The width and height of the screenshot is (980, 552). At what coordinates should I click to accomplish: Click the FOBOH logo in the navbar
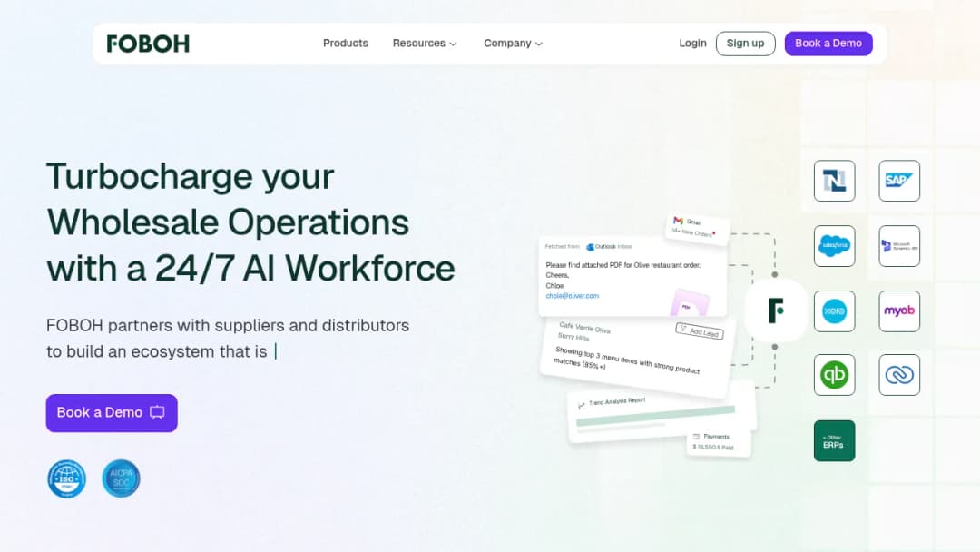point(148,44)
